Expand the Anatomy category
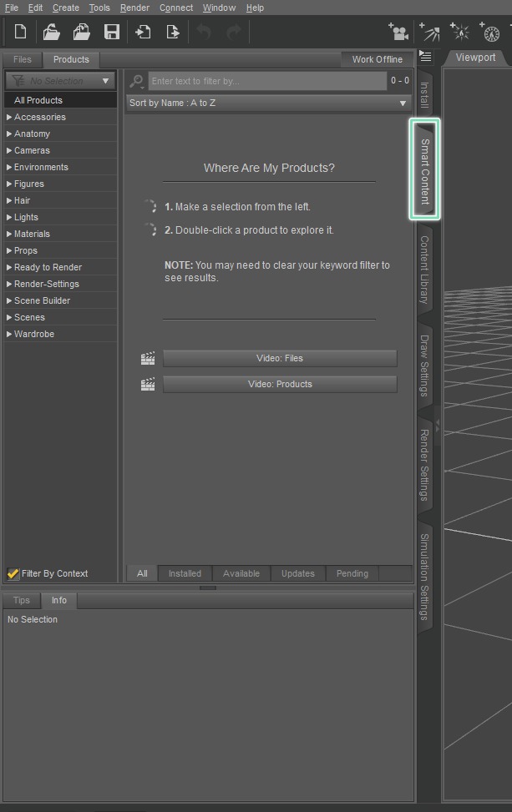Image resolution: width=512 pixels, height=812 pixels. (x=9, y=134)
